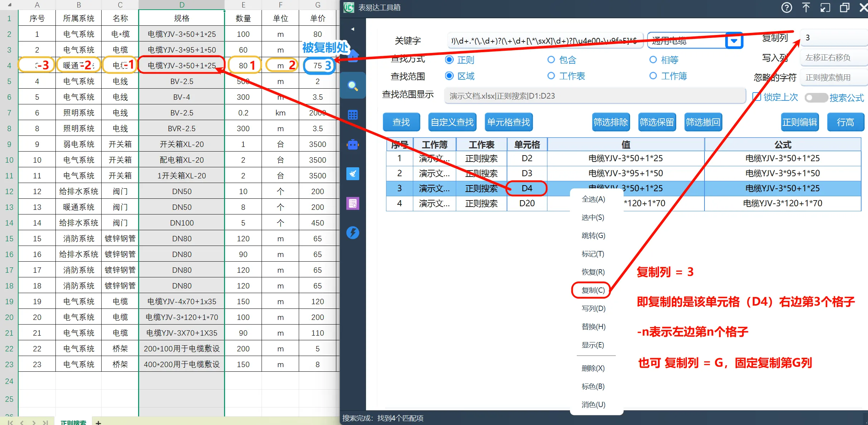Go to next sheet with the right arrow
This screenshot has height=425, width=868.
coord(34,422)
